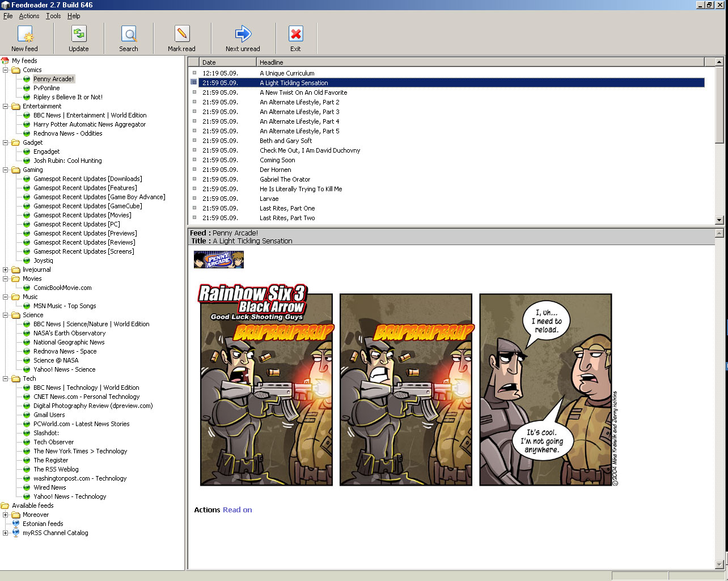
Task: Click the globe icon beside myRSS Channel Catalog
Action: pyautogui.click(x=16, y=533)
